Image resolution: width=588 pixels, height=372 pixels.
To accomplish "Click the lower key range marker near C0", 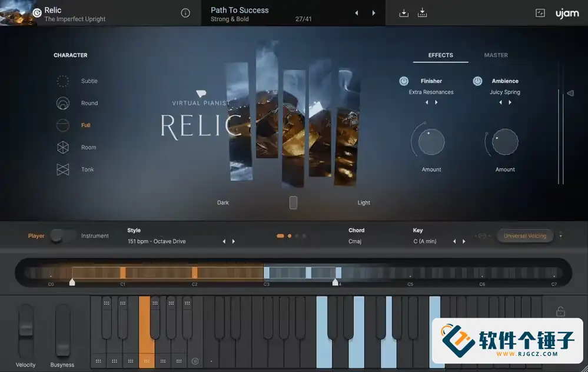I will pos(72,282).
